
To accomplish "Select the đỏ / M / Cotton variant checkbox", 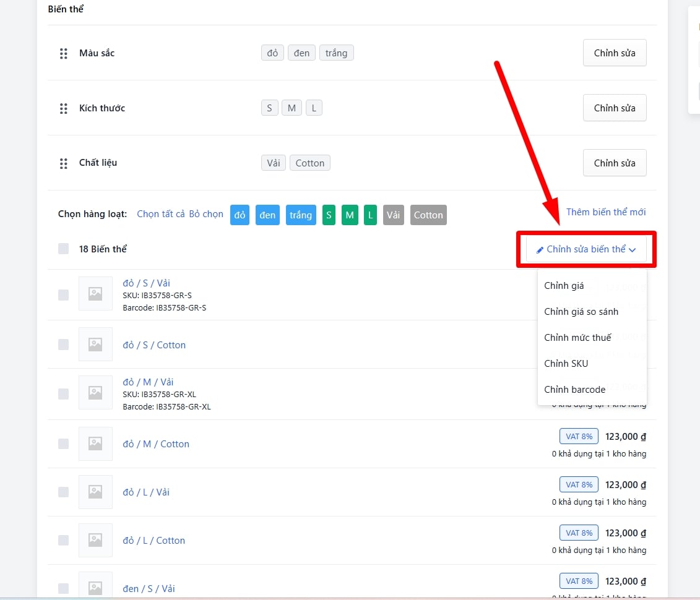I will (63, 444).
